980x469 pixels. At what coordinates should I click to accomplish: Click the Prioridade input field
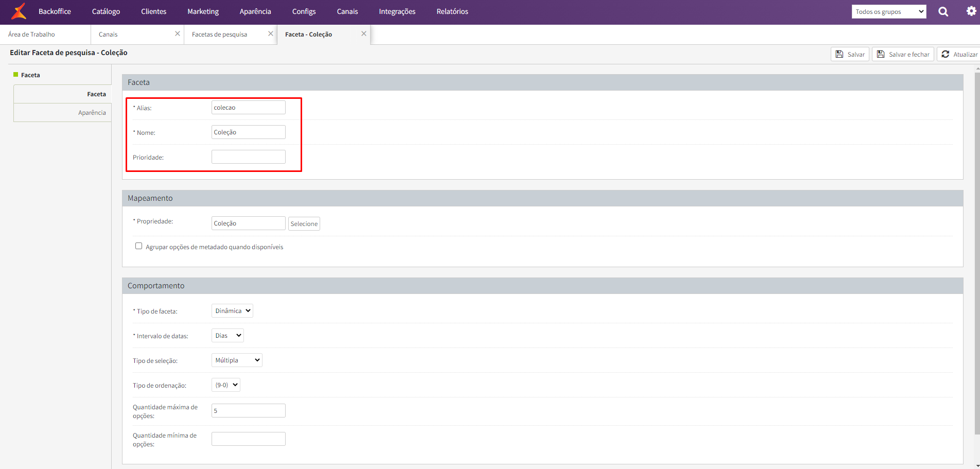pyautogui.click(x=249, y=157)
